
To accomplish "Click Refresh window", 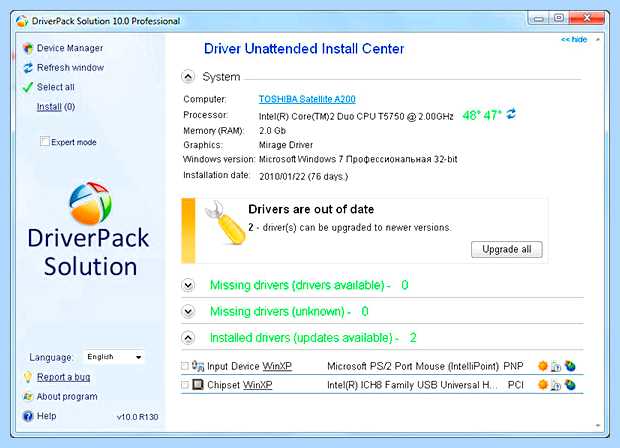I will (70, 68).
